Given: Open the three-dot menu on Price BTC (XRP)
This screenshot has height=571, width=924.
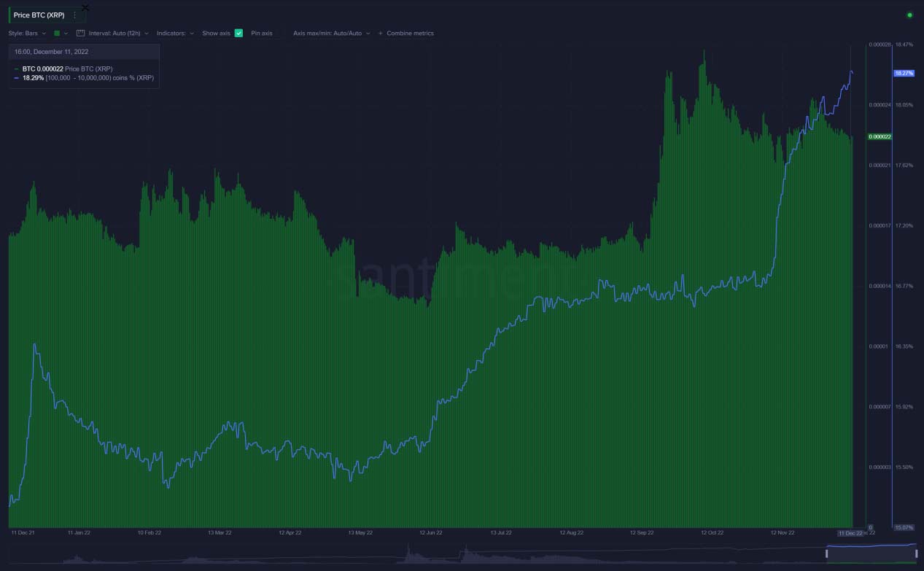Looking at the screenshot, I should pyautogui.click(x=74, y=15).
